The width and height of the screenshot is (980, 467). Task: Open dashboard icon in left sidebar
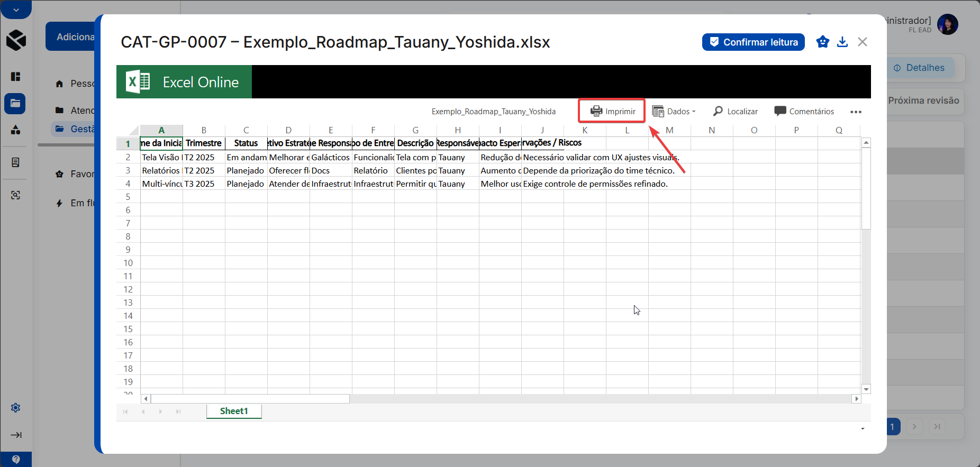point(15,77)
